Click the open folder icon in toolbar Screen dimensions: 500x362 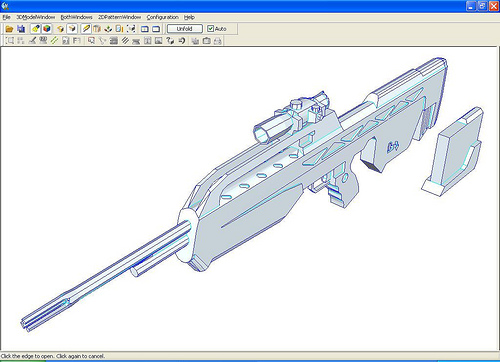tap(9, 29)
